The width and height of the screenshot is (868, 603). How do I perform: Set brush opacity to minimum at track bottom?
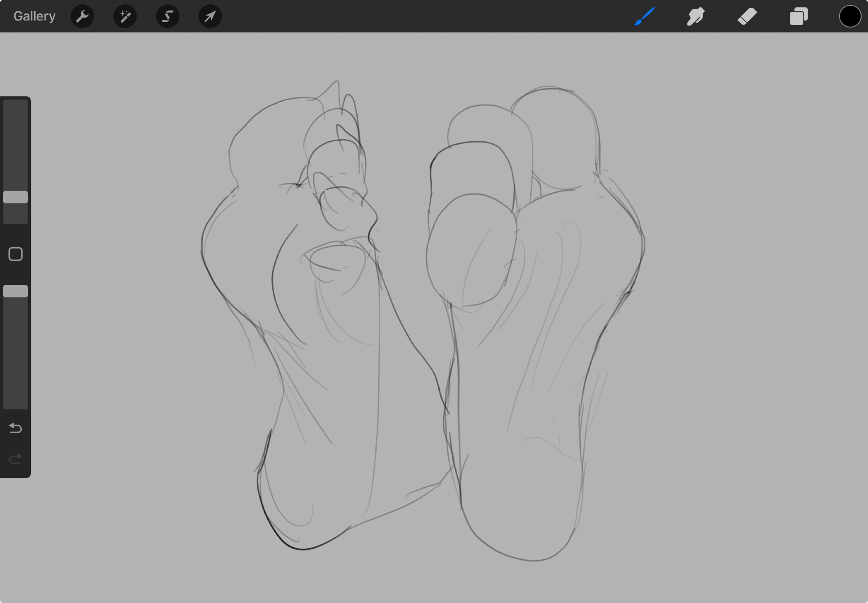pos(16,406)
